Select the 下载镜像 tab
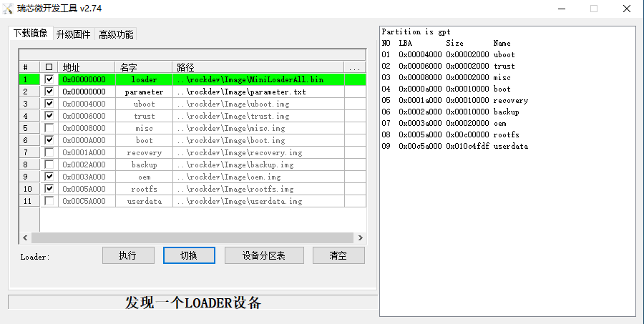The height and width of the screenshot is (324, 644). pos(31,34)
